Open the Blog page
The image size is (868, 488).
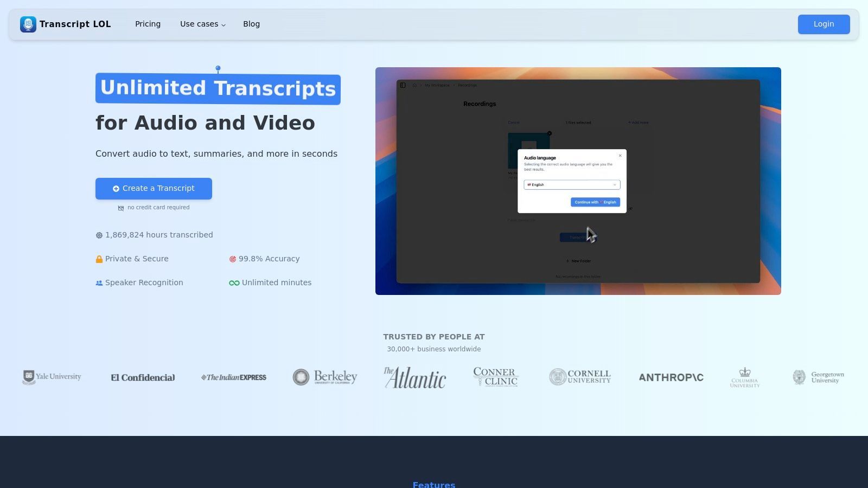coord(251,24)
